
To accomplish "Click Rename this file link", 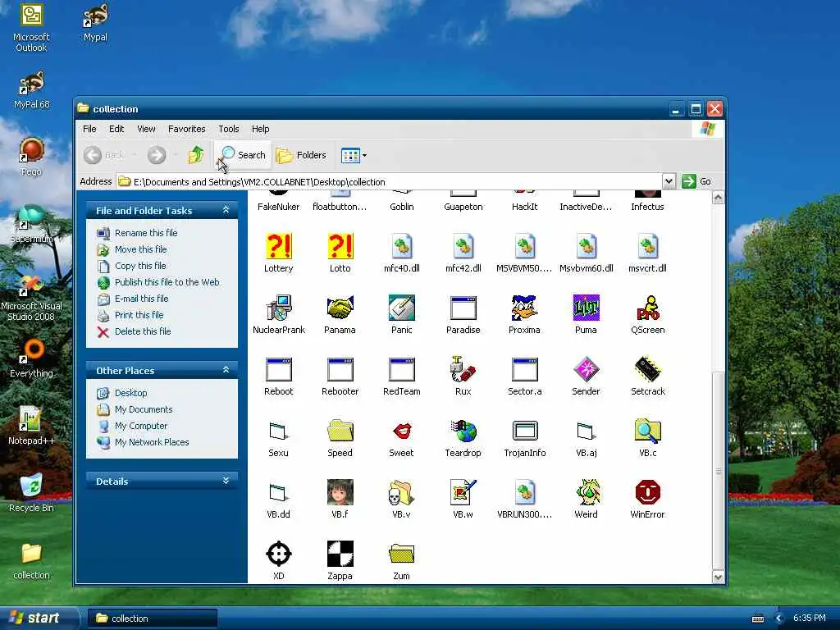I will point(146,233).
